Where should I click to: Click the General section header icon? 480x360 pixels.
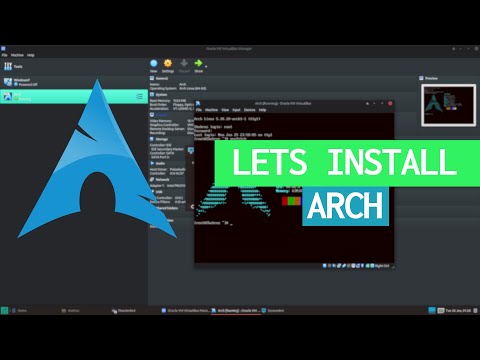pos(152,78)
